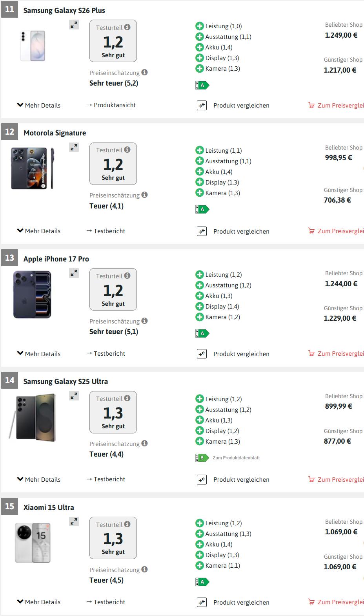Click energy label A for Xiaomi 15 Ultra

pyautogui.click(x=202, y=582)
